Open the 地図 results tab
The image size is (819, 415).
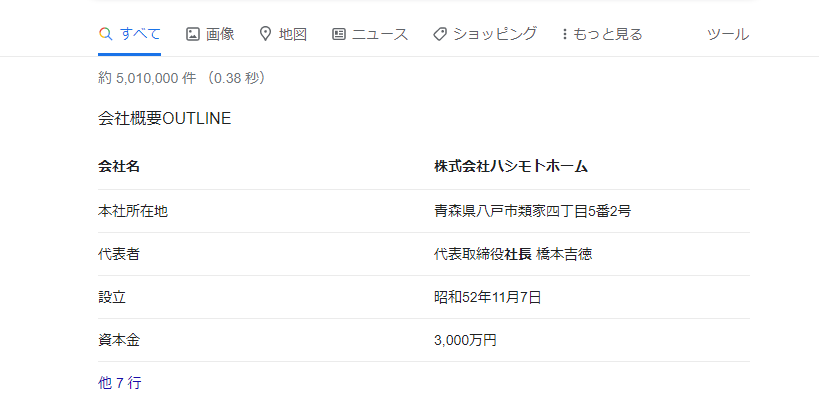283,34
